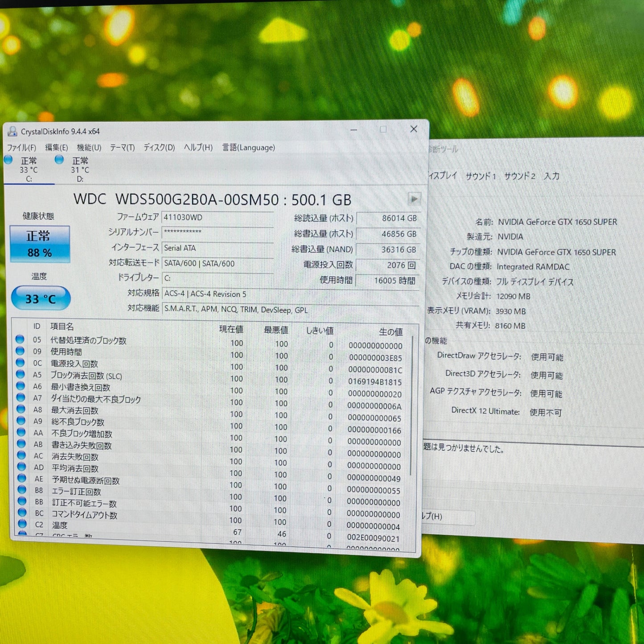Click the 正常 88% health gauge

(40, 244)
